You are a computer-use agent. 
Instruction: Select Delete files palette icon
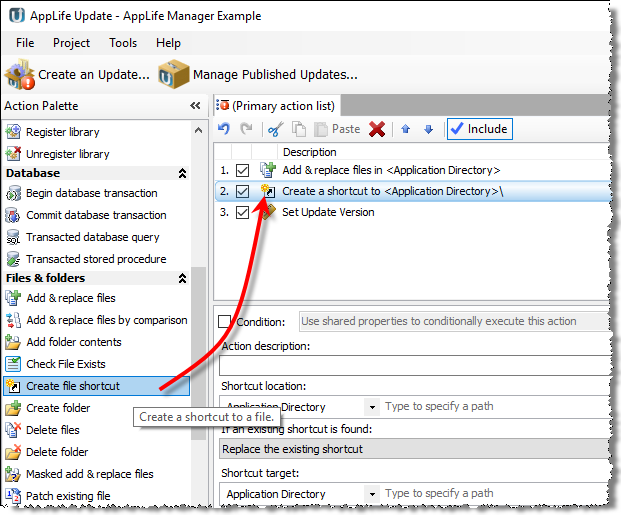13,430
